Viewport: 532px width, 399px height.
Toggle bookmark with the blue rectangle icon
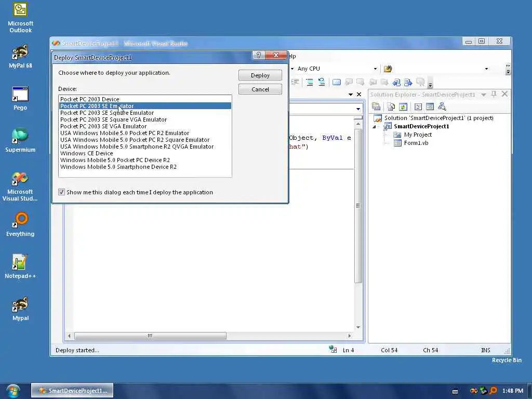click(337, 82)
